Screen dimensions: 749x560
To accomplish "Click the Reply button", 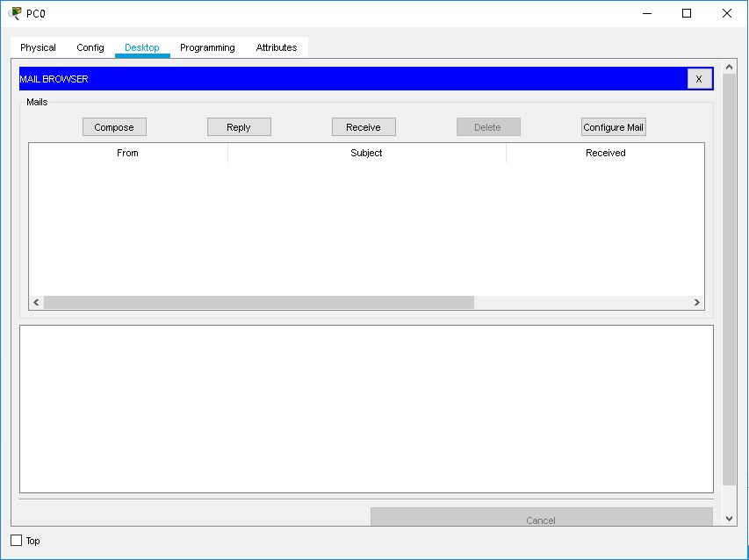I will tap(238, 126).
